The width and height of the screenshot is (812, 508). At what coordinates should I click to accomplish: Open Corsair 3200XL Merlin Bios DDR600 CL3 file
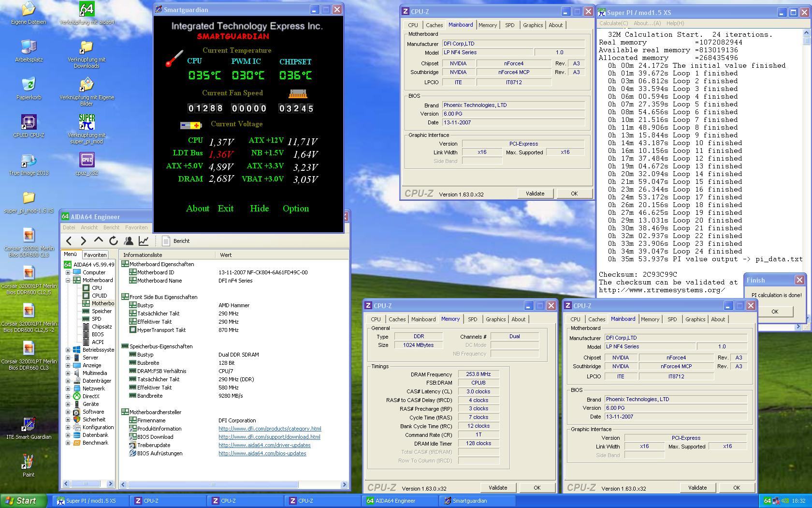(x=29, y=243)
